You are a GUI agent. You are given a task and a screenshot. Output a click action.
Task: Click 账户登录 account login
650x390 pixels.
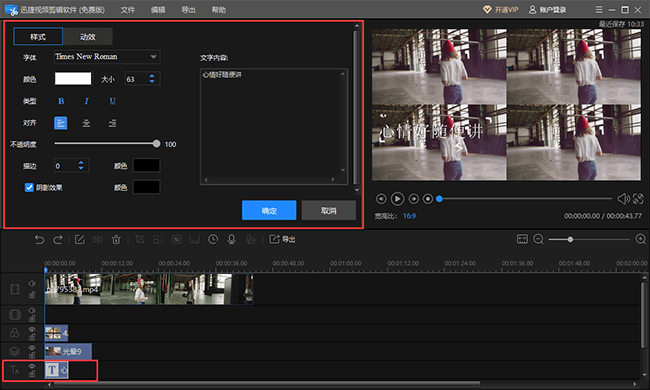[x=548, y=10]
